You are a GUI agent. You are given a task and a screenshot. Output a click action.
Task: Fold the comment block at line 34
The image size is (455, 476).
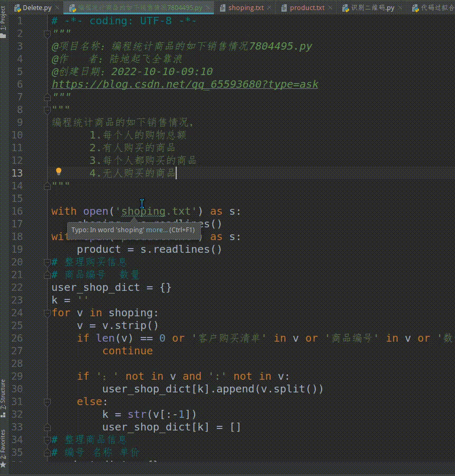click(x=47, y=440)
